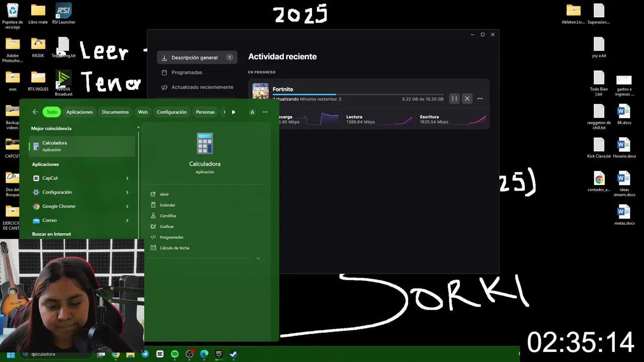This screenshot has width=644, height=362.
Task: Open CapCut from taskbar
Action: pos(160,354)
